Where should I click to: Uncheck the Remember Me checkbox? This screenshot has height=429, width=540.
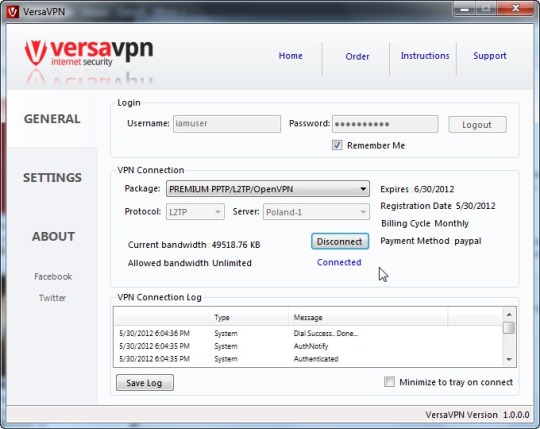coord(337,145)
